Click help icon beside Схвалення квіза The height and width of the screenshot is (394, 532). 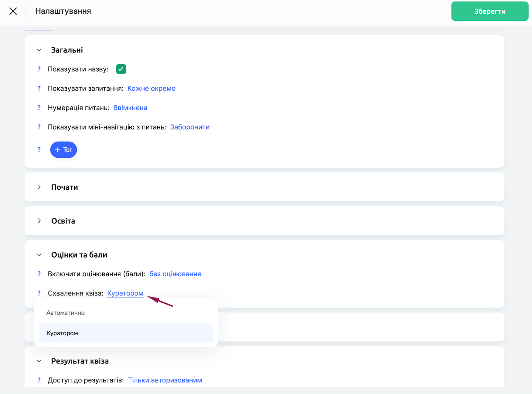[39, 293]
